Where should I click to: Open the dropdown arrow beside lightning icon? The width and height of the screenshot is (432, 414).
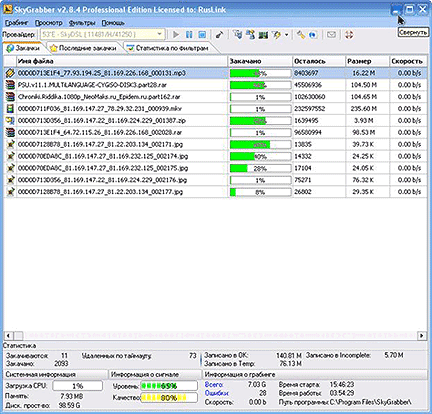(x=286, y=35)
